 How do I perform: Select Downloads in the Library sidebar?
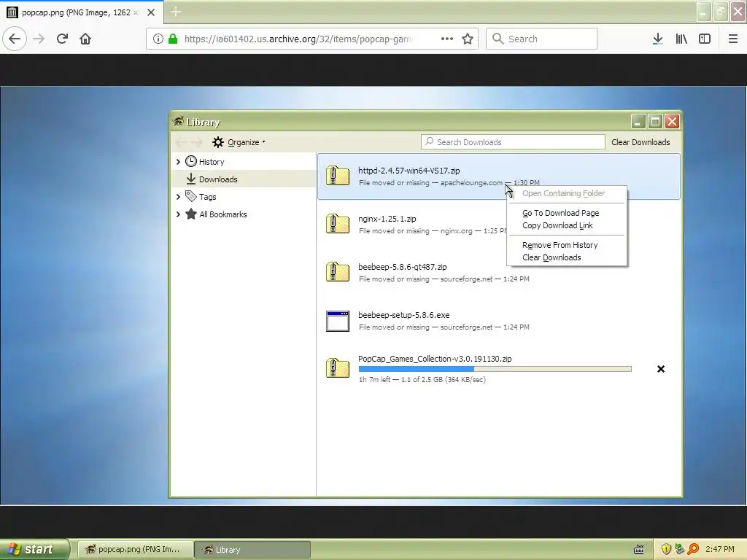tap(218, 179)
